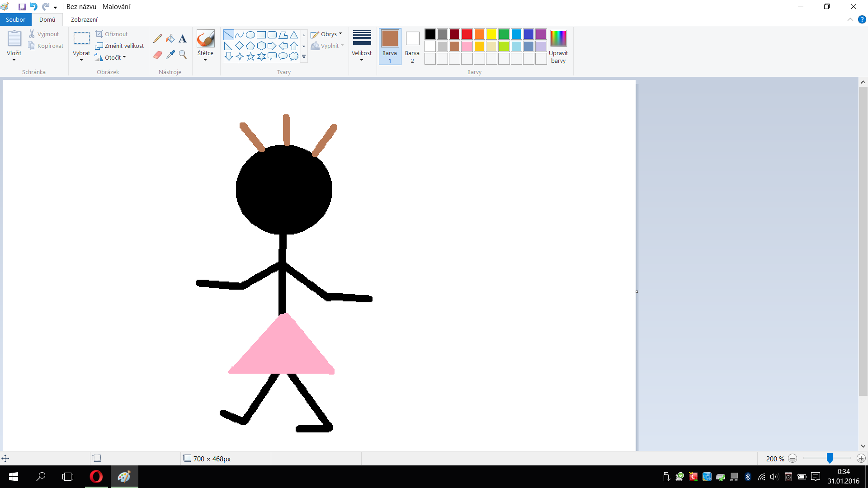Activate Barva 2 color slot
Image resolution: width=868 pixels, height=488 pixels.
pos(412,46)
